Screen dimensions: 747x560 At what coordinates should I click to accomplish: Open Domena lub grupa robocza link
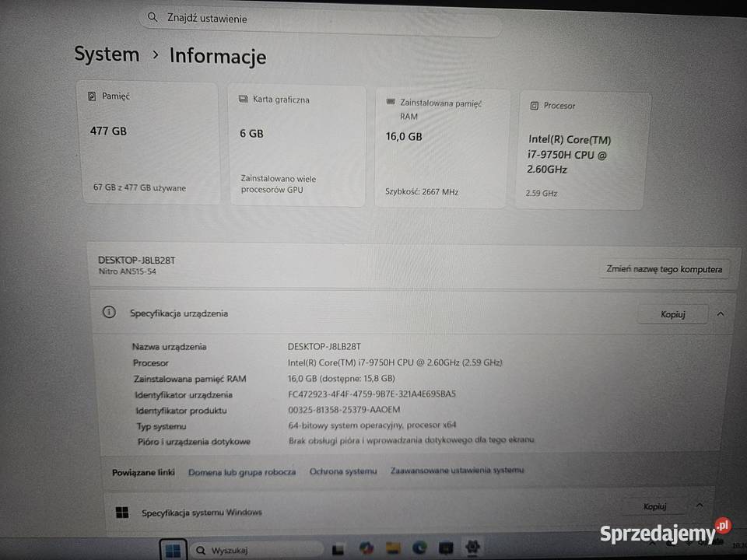pyautogui.click(x=242, y=472)
